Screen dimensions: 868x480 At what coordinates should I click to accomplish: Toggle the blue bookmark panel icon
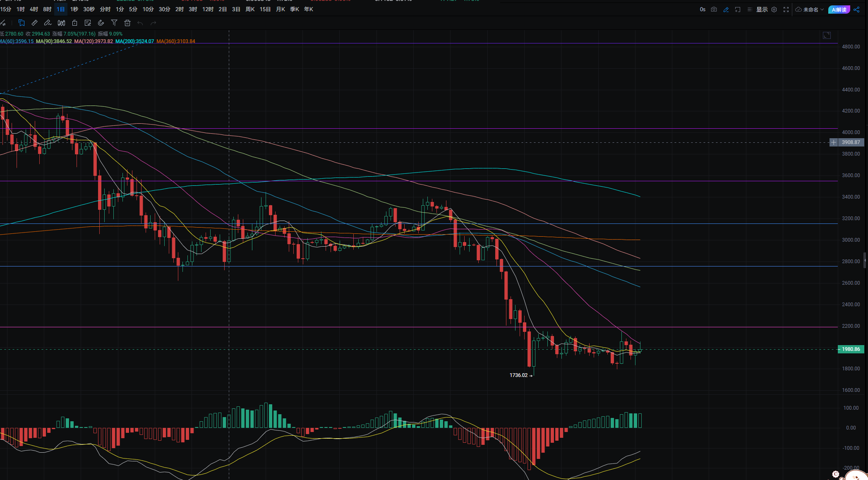pos(22,23)
